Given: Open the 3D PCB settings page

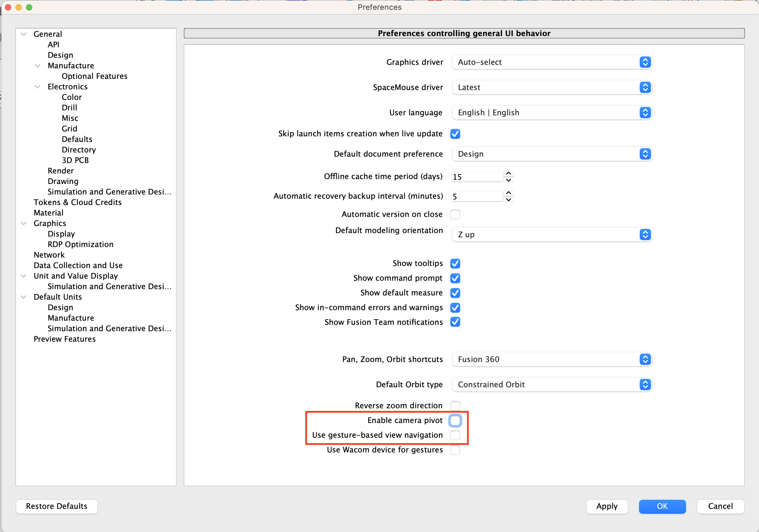Looking at the screenshot, I should 75,160.
